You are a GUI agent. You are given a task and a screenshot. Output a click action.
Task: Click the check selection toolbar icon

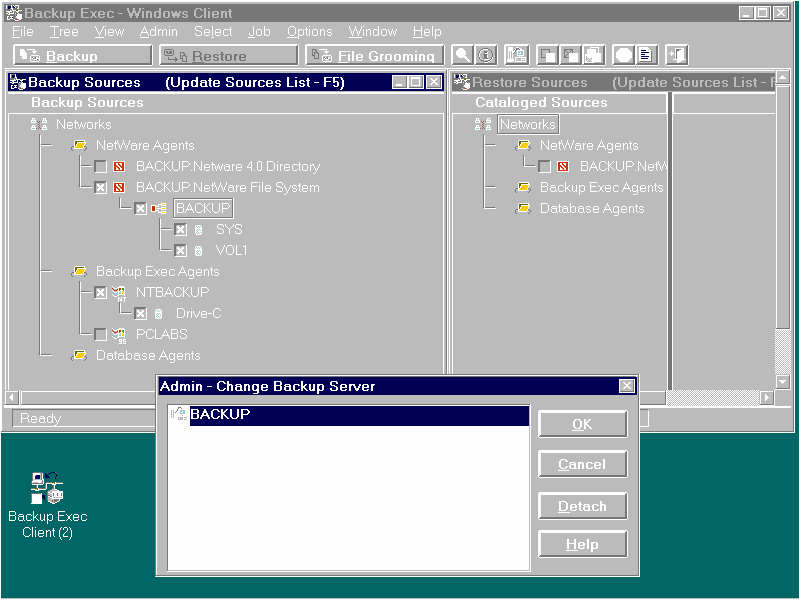coord(548,55)
